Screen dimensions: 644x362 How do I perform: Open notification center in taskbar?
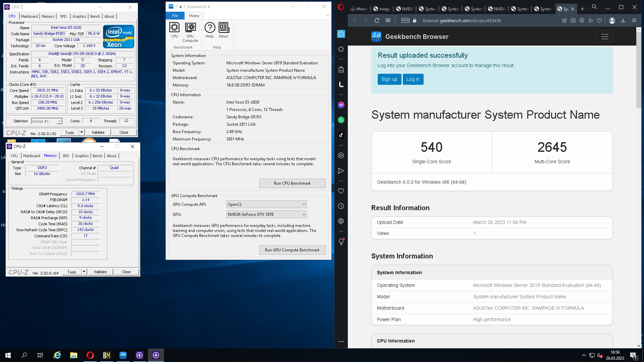[x=633, y=355]
